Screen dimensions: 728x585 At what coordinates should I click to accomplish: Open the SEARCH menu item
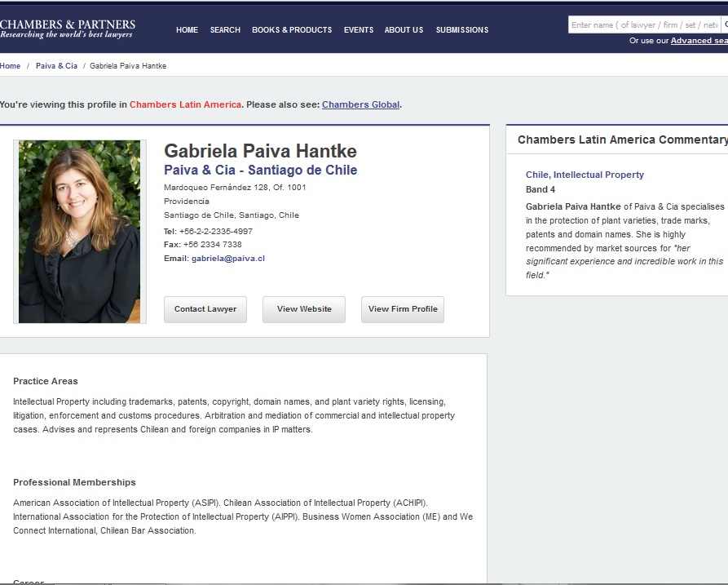225,29
